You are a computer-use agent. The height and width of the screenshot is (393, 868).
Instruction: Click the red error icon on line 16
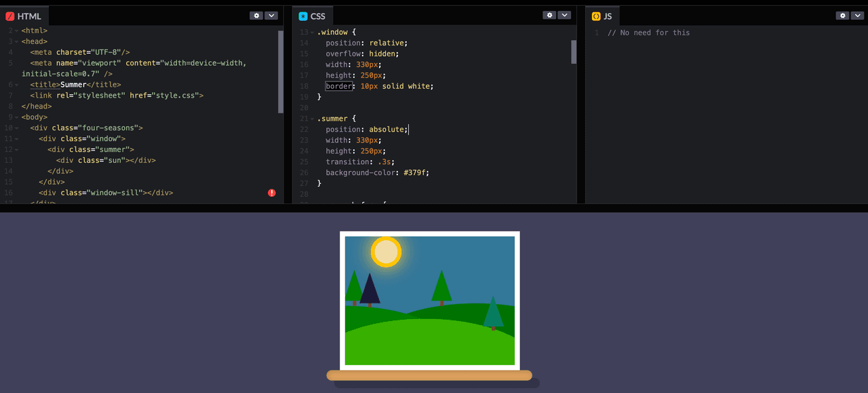[x=272, y=193]
